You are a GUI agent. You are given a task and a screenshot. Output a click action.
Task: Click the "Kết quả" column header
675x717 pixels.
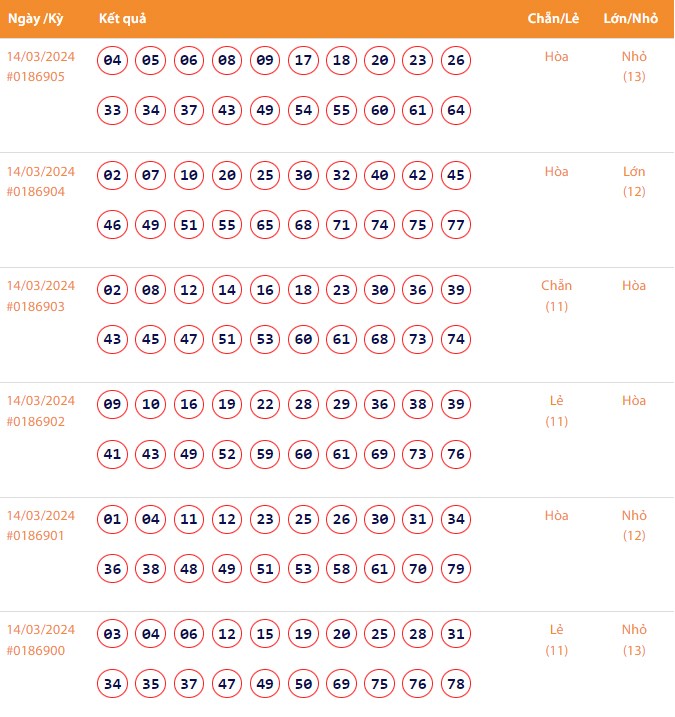coord(124,19)
